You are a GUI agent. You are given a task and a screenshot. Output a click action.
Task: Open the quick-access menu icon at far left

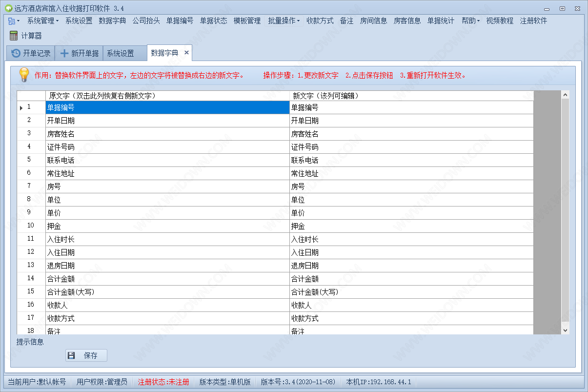[14, 21]
